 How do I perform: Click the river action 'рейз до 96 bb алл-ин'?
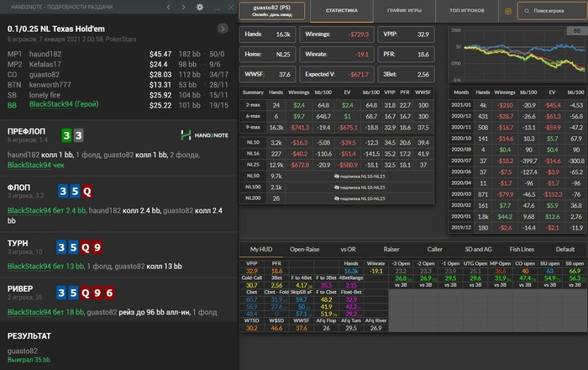pos(155,312)
